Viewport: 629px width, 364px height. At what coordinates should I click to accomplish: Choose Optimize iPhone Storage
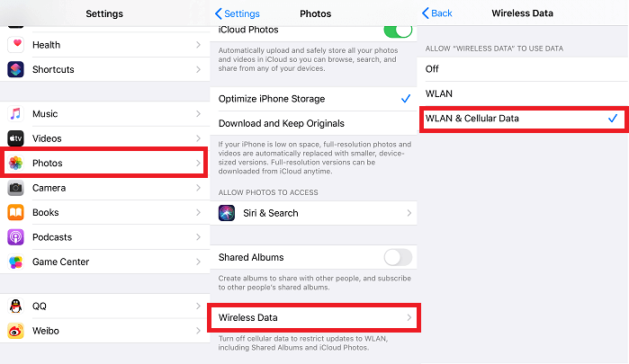(272, 99)
